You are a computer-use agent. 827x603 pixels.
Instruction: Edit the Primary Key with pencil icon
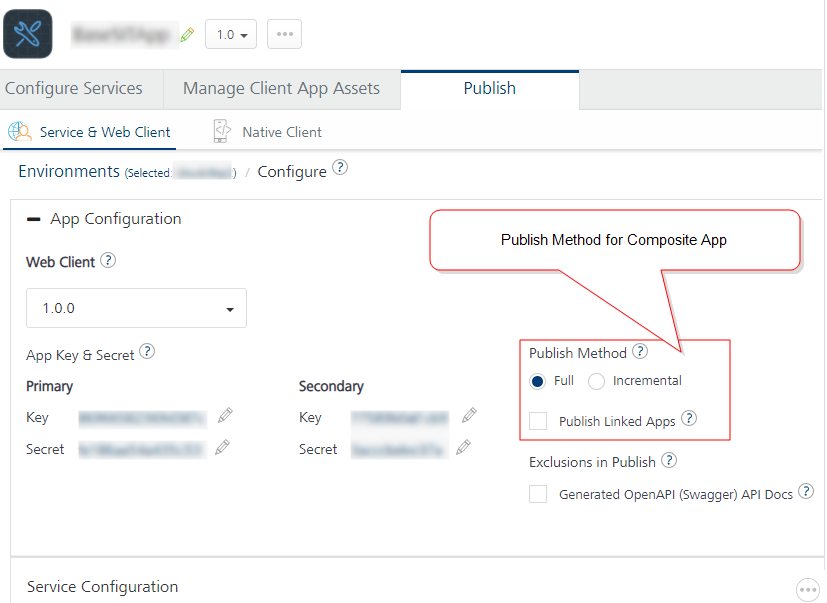226,415
